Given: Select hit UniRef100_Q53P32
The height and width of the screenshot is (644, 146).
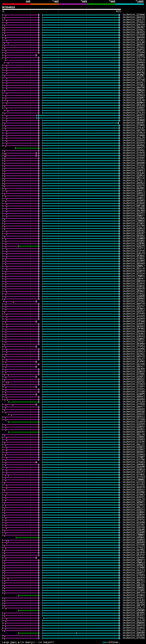Looking at the screenshot, I should pos(134,50).
